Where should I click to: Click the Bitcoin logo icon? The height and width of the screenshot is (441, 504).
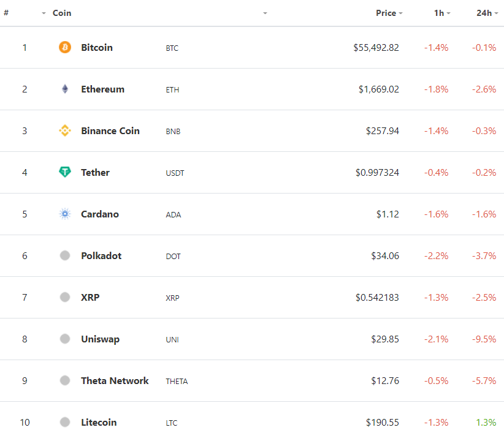pyautogui.click(x=65, y=47)
